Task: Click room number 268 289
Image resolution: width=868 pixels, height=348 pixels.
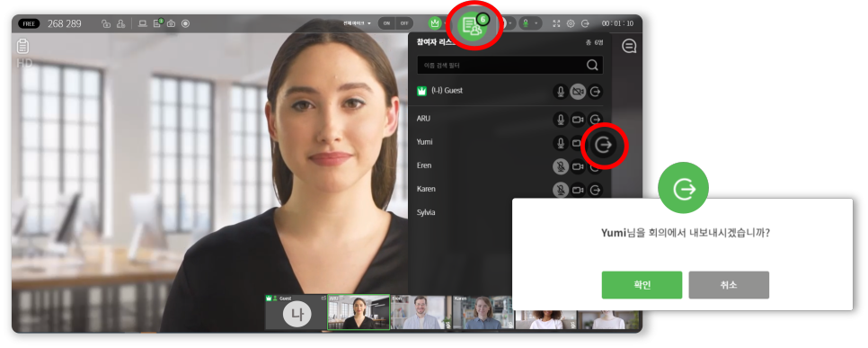Action: pos(64,23)
